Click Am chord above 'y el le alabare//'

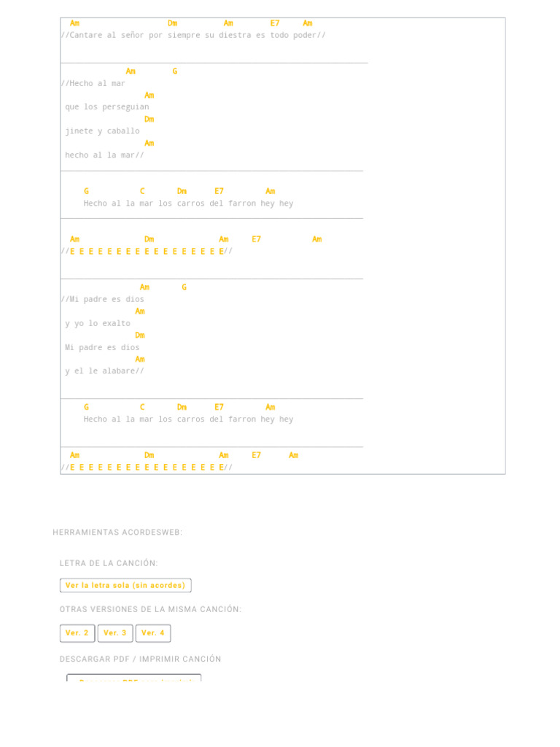(x=140, y=360)
